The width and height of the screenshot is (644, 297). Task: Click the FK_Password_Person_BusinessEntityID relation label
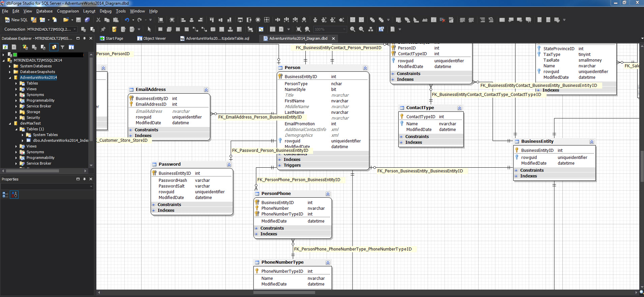(x=270, y=151)
